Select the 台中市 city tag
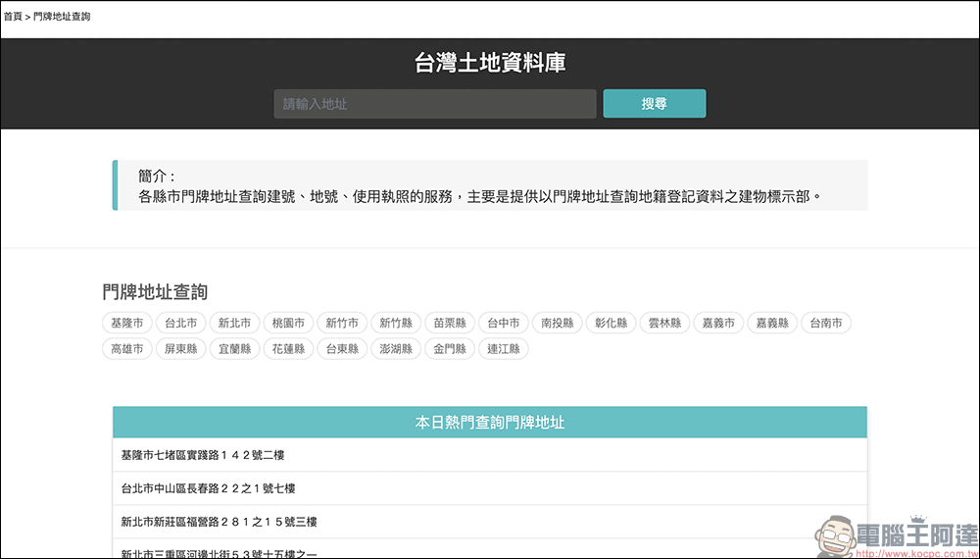The image size is (980, 559). click(504, 323)
